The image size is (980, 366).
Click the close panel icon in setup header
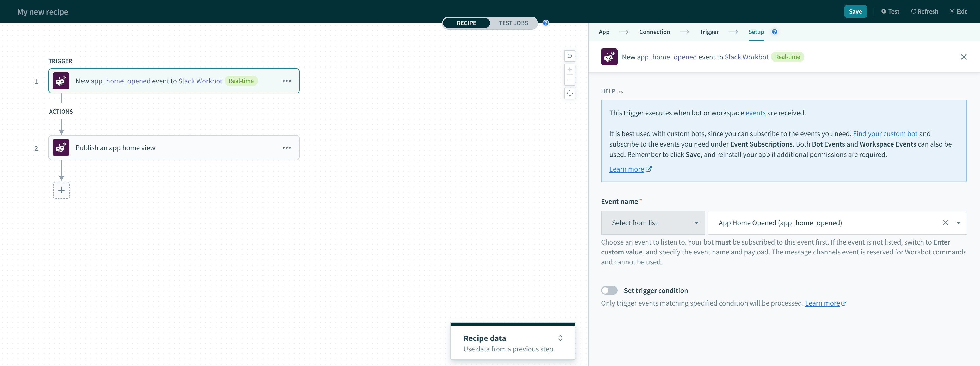[964, 57]
